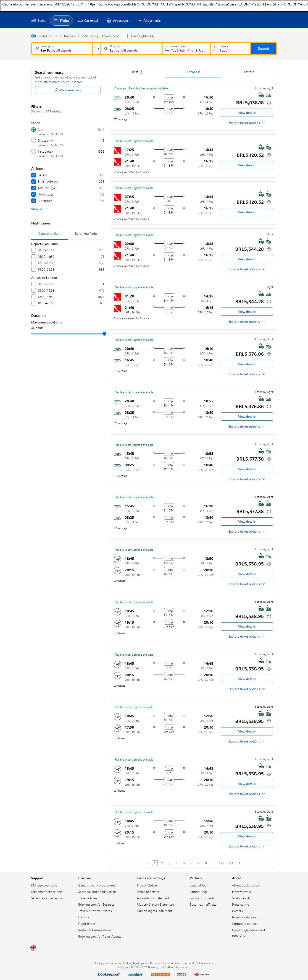This screenshot has height=980, width=308.
Task: Switch to the Fastest sorting tab
Action: 249,72
